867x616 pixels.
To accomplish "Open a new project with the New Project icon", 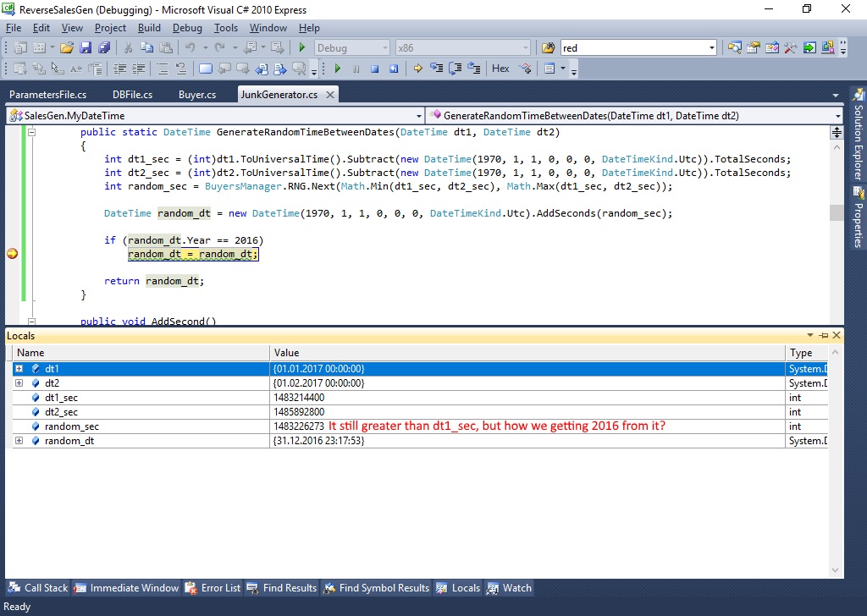I will [x=22, y=47].
